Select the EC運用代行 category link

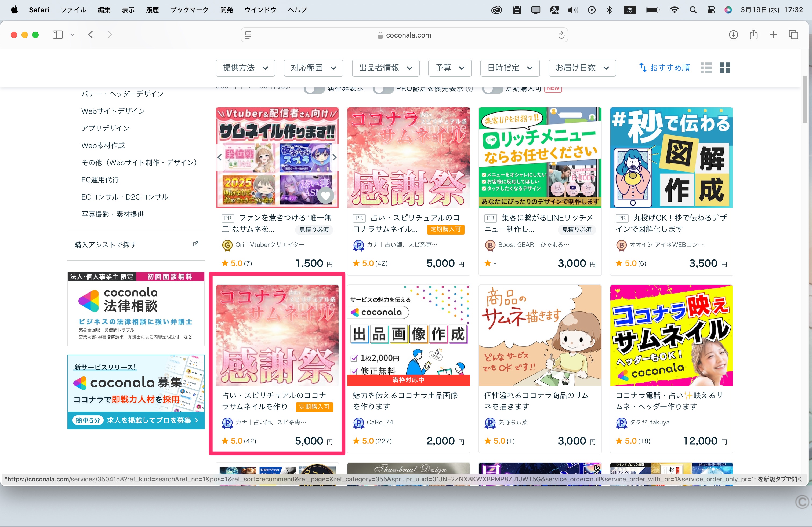coord(100,180)
